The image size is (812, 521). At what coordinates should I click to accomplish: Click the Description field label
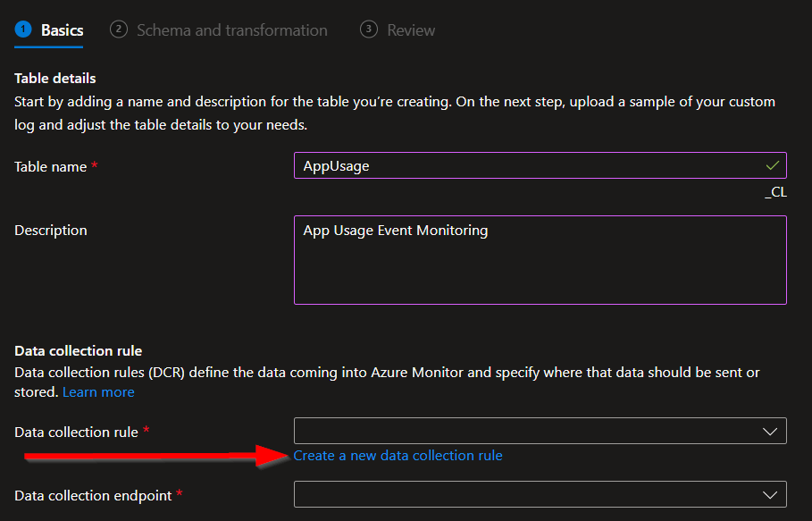tap(51, 231)
